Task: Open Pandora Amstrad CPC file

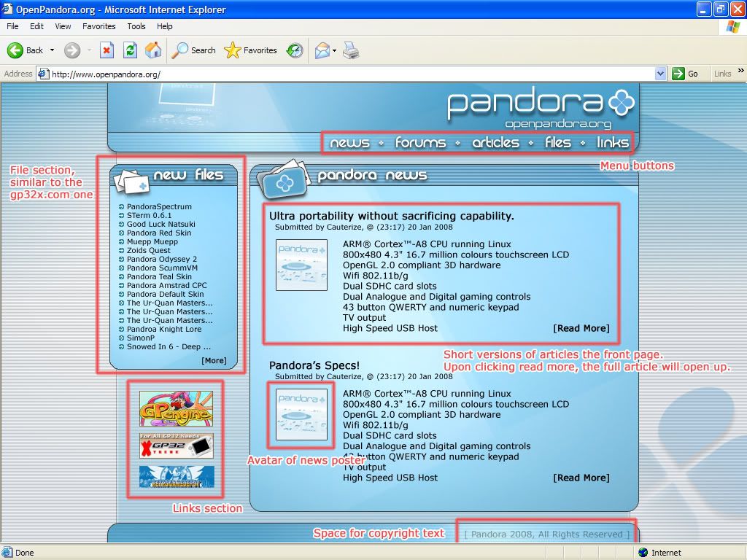Action: pos(167,285)
